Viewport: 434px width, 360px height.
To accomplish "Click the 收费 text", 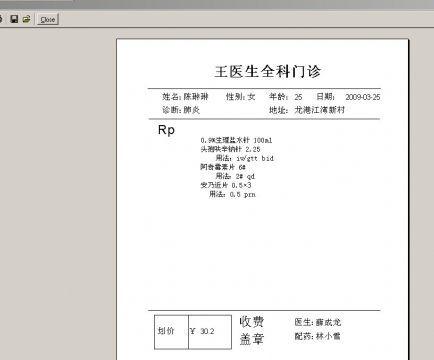I will point(252,322).
